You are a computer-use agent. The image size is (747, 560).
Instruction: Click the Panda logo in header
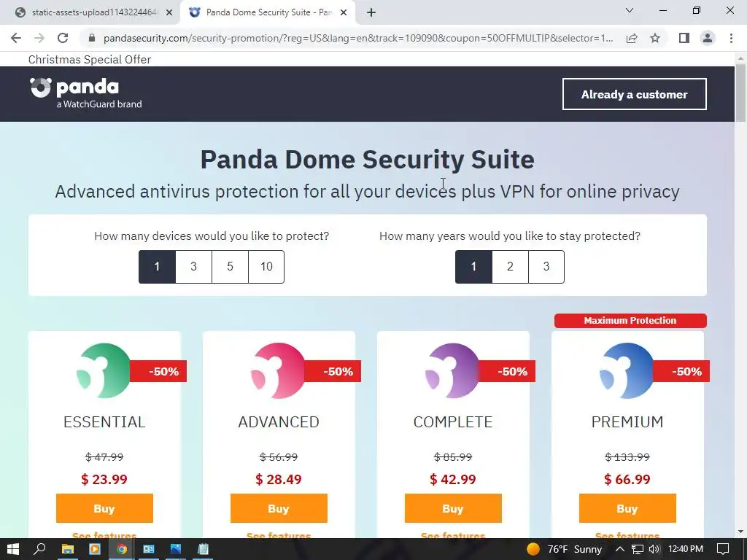86,93
